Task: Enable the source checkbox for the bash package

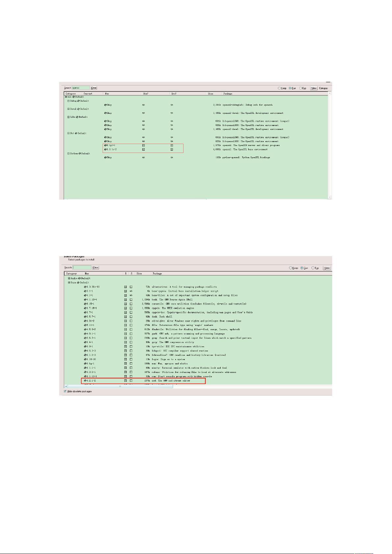Action: click(x=131, y=300)
